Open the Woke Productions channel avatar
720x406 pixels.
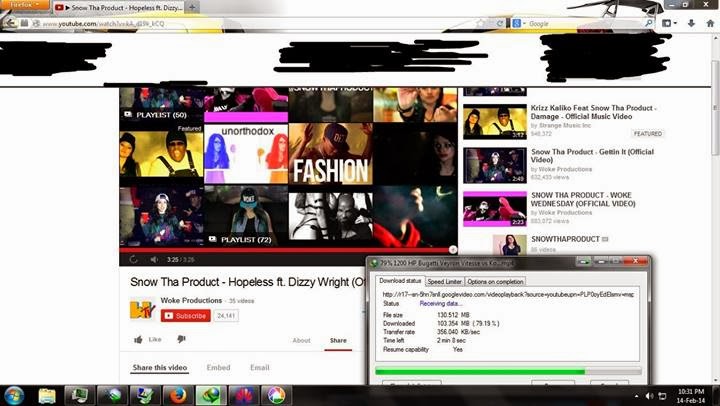[143, 309]
